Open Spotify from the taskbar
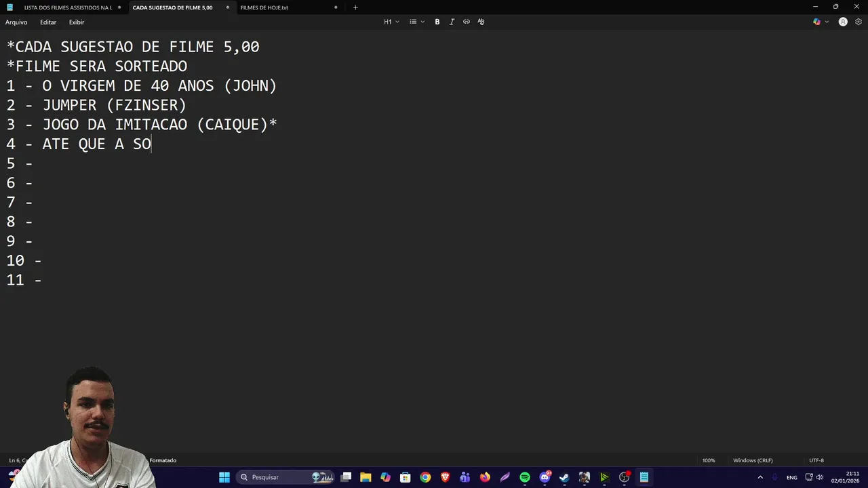The image size is (868, 488). coord(525,477)
